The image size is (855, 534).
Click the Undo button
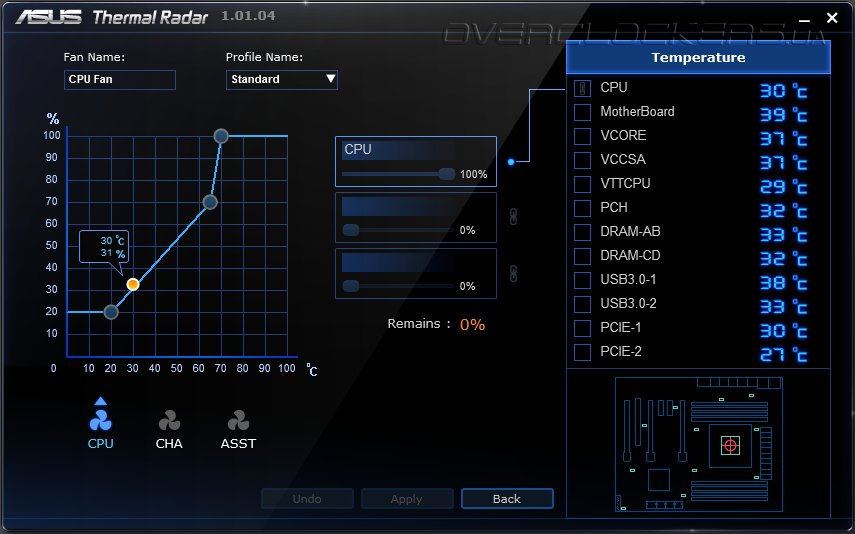[x=307, y=499]
